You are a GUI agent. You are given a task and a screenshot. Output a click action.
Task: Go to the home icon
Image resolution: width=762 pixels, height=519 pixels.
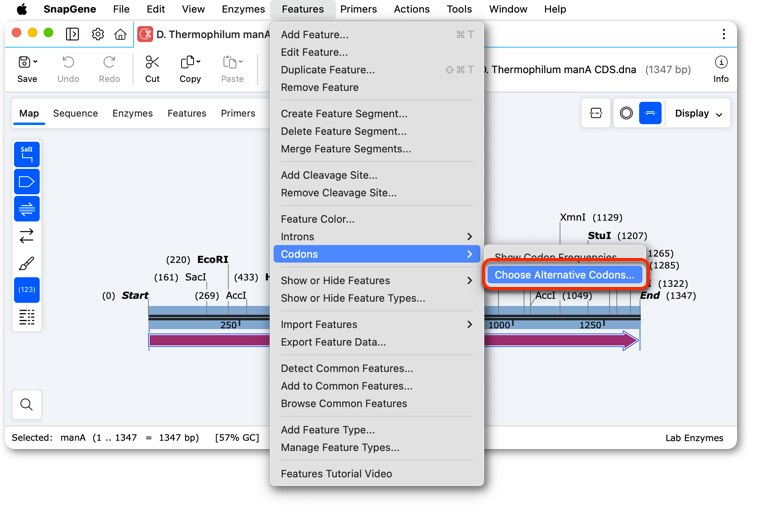(120, 34)
